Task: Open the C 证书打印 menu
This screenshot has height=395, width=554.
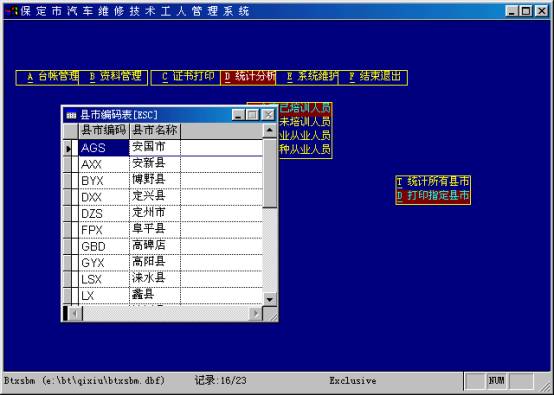Action: 186,78
